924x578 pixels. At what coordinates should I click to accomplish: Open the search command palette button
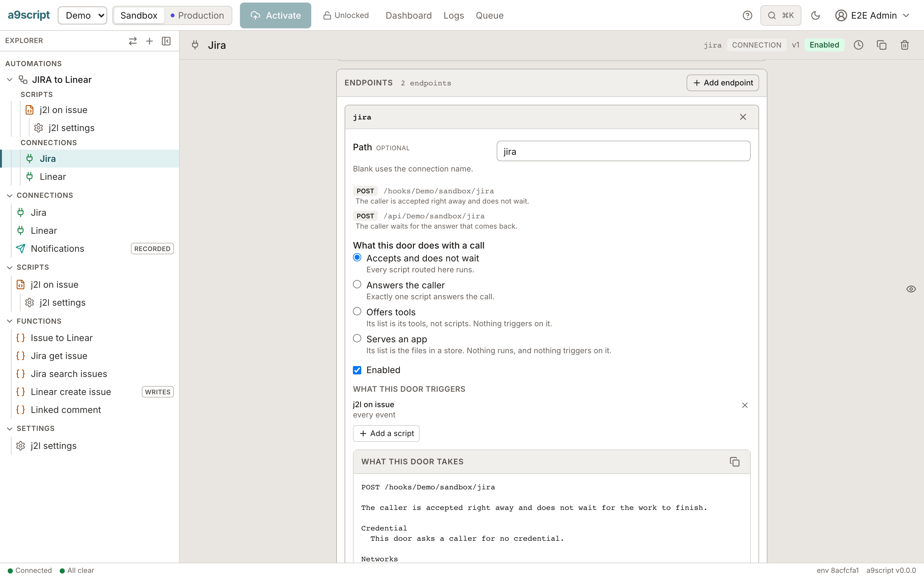click(781, 15)
